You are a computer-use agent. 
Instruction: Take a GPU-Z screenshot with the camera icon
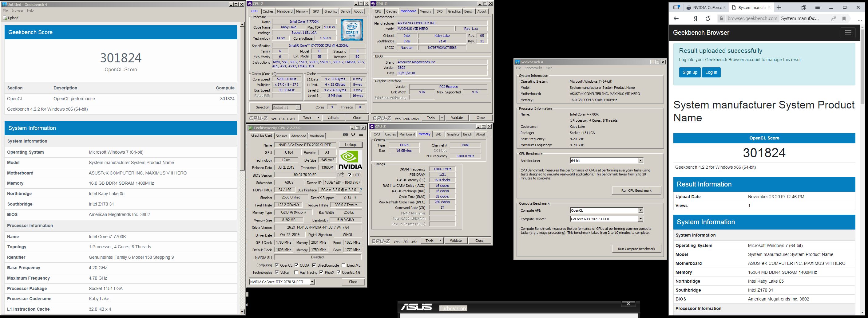pos(345,134)
